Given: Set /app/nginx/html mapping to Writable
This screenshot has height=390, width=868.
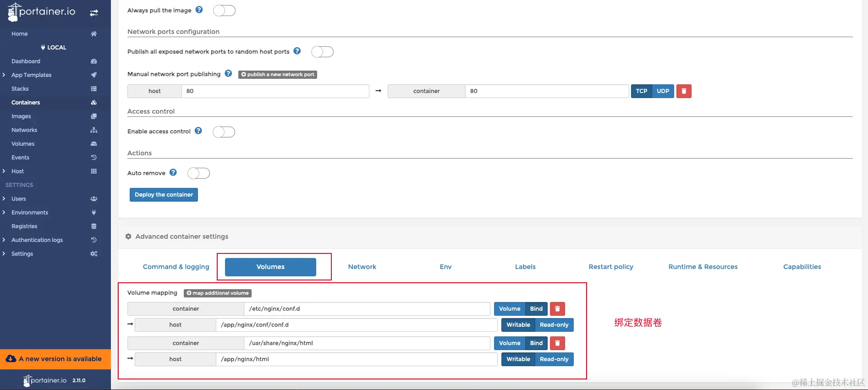Looking at the screenshot, I should tap(518, 359).
